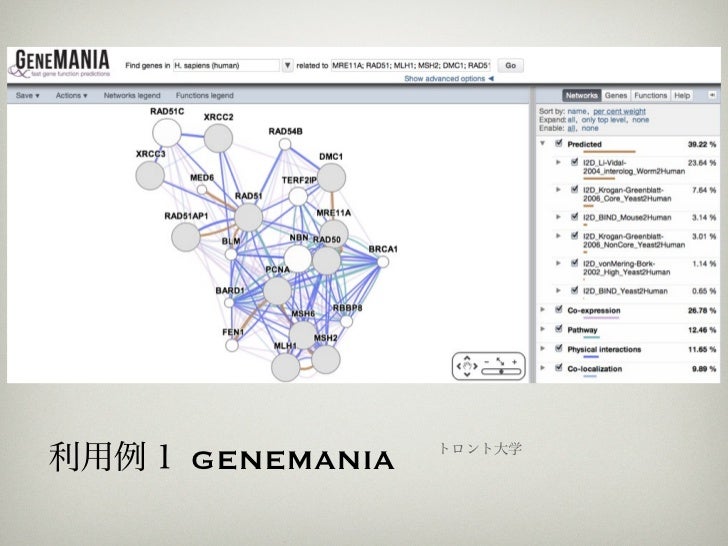Select the MED6 gene node
728x546 pixels.
pos(202,189)
